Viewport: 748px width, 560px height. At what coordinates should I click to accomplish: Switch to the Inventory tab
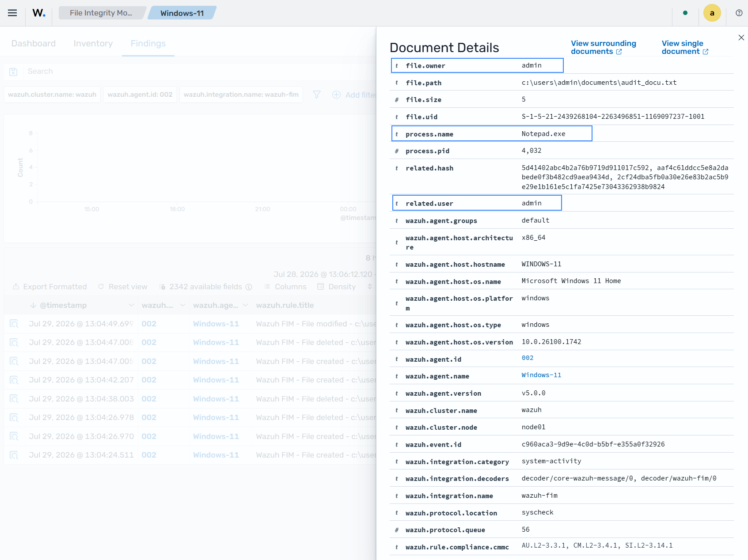coord(93,43)
